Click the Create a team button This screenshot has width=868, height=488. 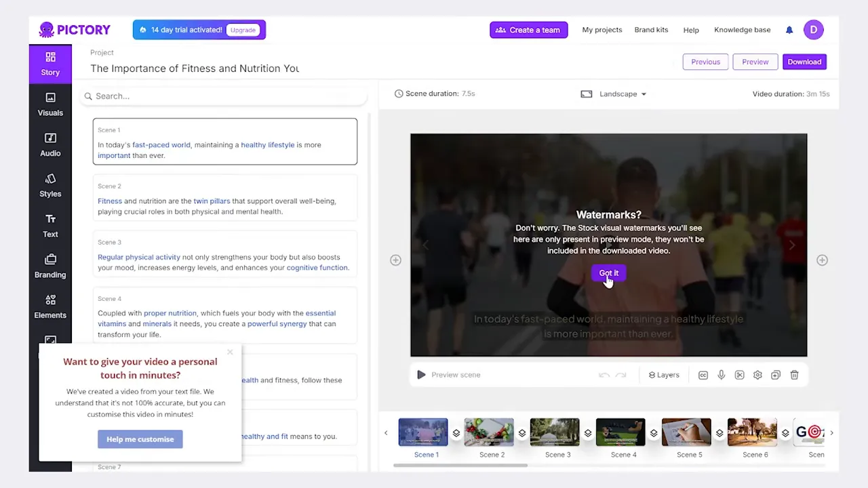pos(529,30)
